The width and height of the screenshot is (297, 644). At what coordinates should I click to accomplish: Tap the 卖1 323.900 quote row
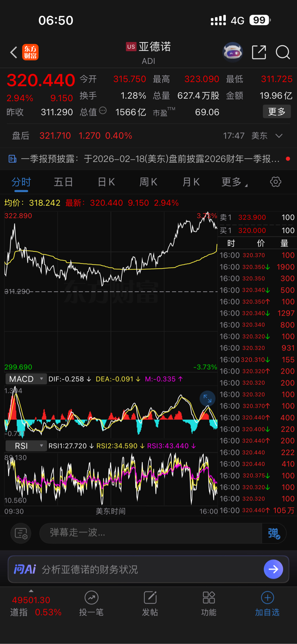click(257, 217)
